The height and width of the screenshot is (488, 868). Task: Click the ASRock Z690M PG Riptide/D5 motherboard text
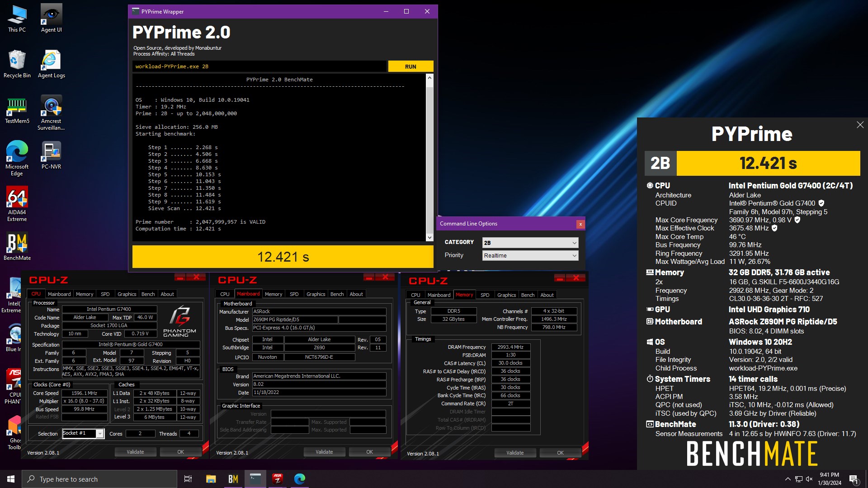pos(783,322)
